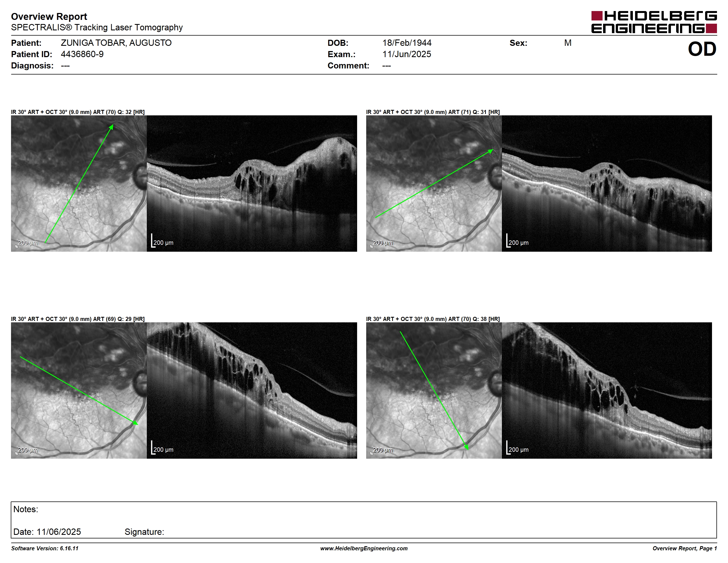The height and width of the screenshot is (563, 728).
Task: Click DOB value 18/Feb/1944
Action: tap(407, 43)
